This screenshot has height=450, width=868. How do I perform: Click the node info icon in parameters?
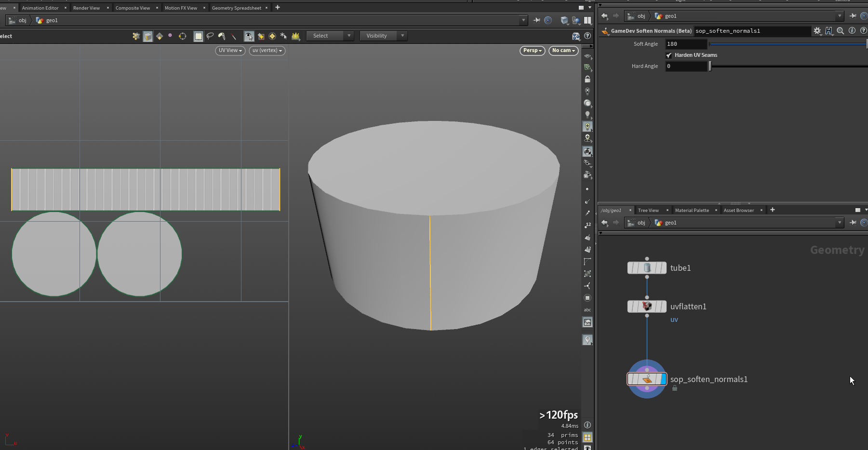pos(852,31)
